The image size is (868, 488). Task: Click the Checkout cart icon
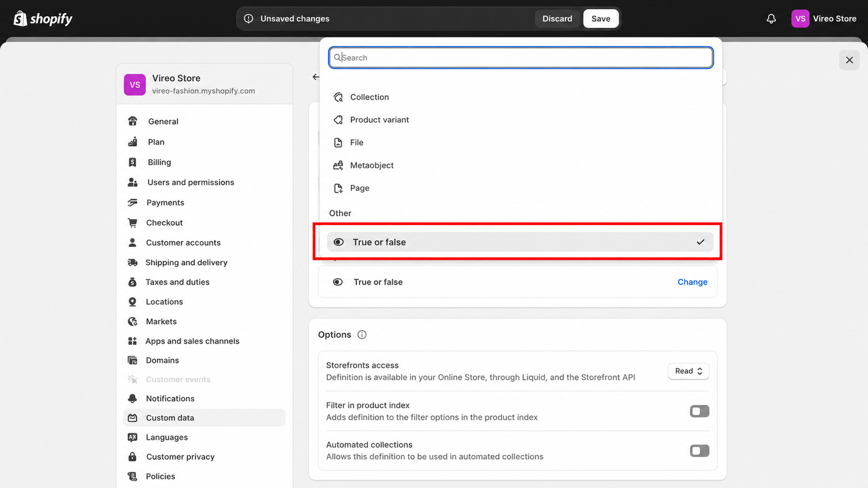pos(132,222)
